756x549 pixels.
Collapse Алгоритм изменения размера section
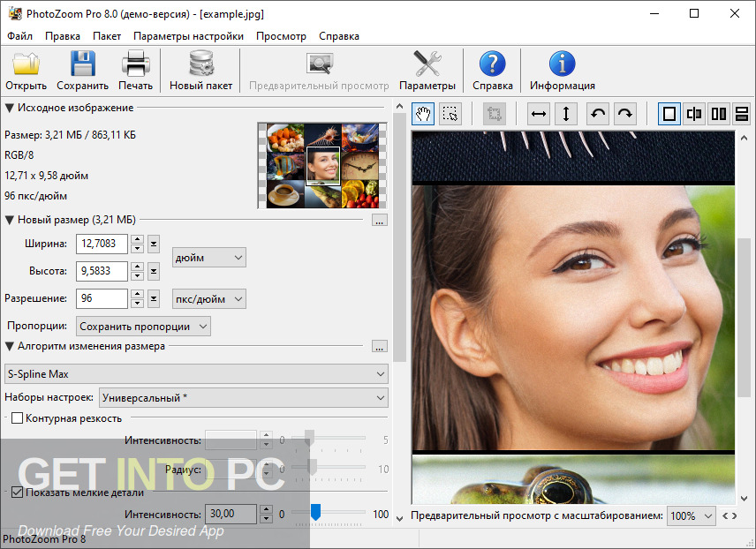click(x=9, y=346)
